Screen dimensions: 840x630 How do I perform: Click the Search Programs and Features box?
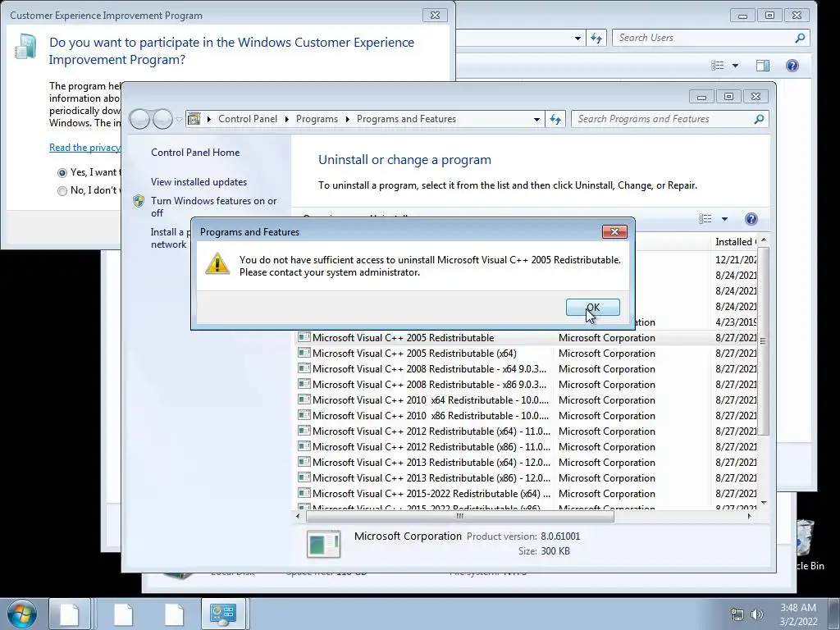tap(669, 119)
